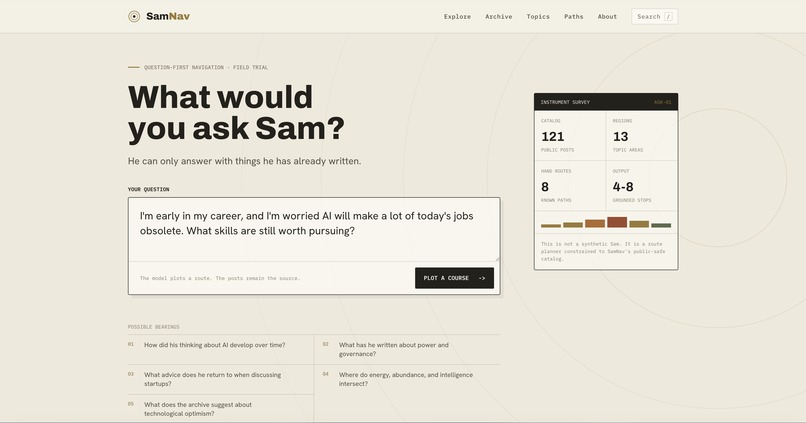This screenshot has height=423, width=806.
Task: Click the slash shortcut key badge
Action: point(668,16)
